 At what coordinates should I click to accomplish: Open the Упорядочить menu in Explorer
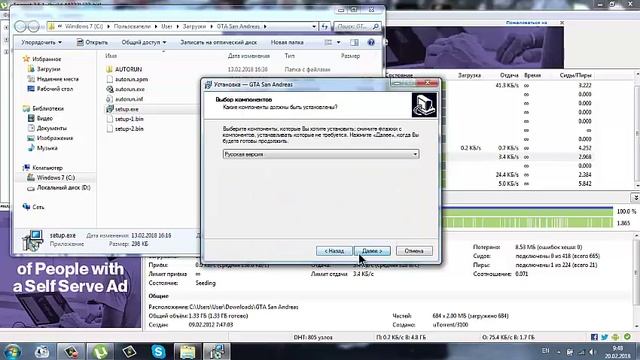tap(41, 42)
